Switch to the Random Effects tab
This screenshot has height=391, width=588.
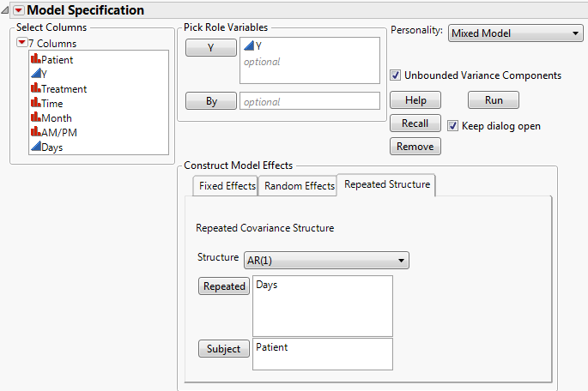click(299, 186)
